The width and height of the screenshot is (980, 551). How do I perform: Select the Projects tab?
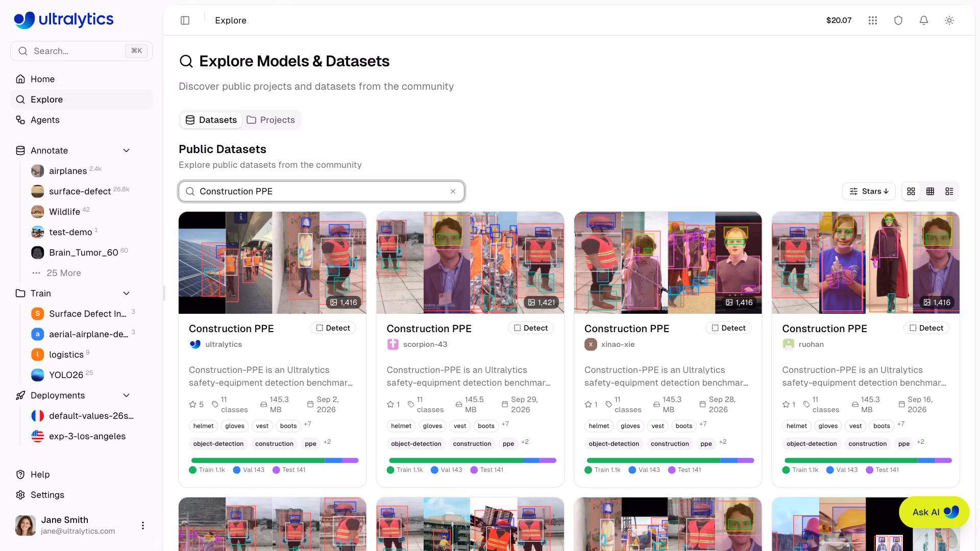(x=271, y=120)
